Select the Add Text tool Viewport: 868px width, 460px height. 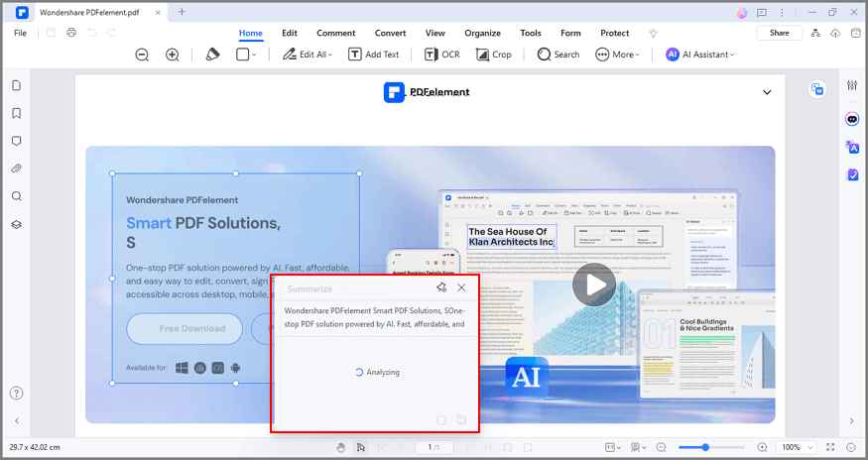point(374,55)
